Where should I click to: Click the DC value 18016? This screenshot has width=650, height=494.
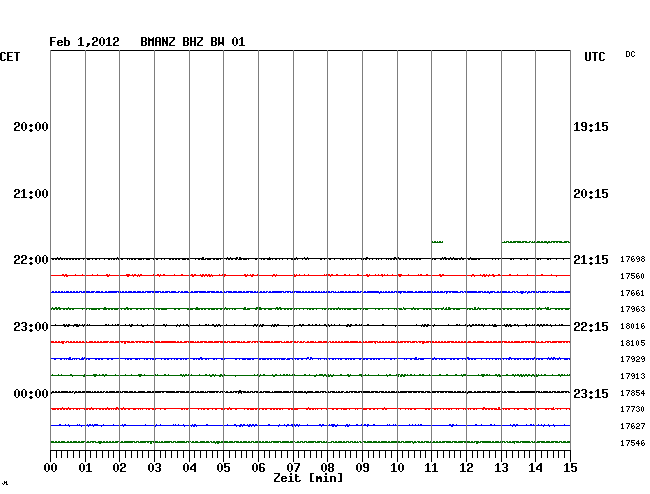633,326
